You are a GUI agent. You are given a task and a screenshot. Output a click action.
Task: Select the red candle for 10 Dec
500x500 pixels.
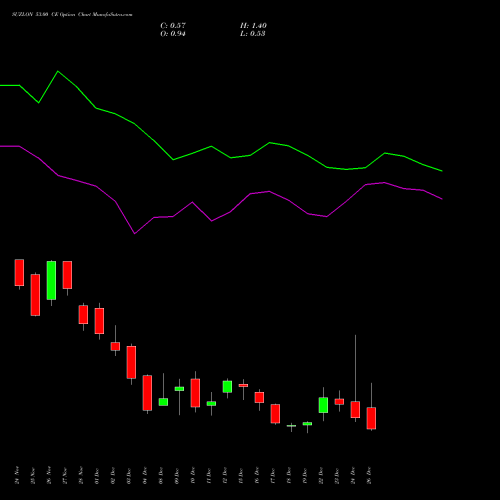(195, 393)
